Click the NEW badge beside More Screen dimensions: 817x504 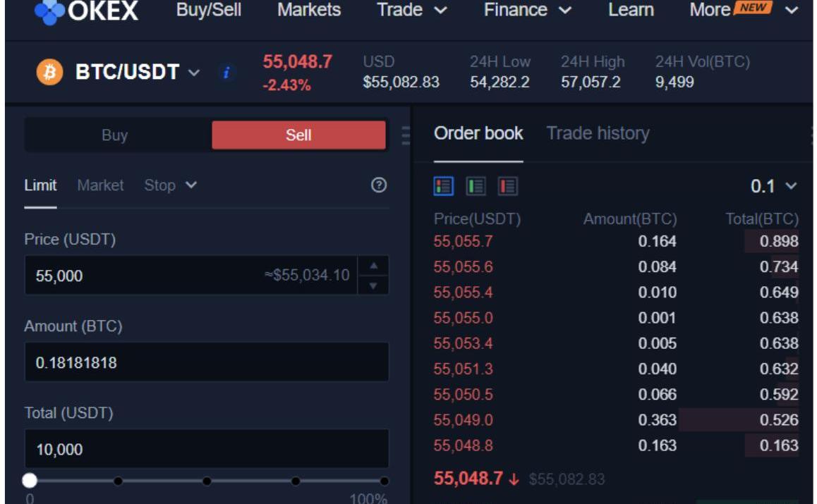tap(753, 7)
